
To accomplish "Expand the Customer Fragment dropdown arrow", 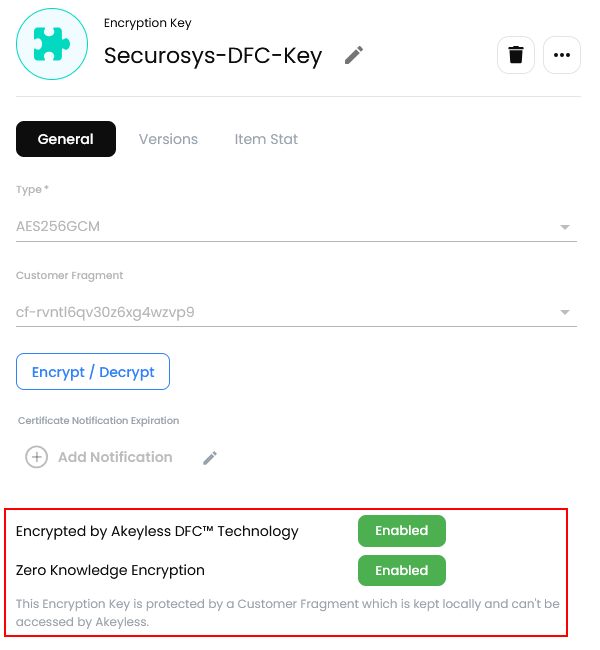I will pos(566,313).
